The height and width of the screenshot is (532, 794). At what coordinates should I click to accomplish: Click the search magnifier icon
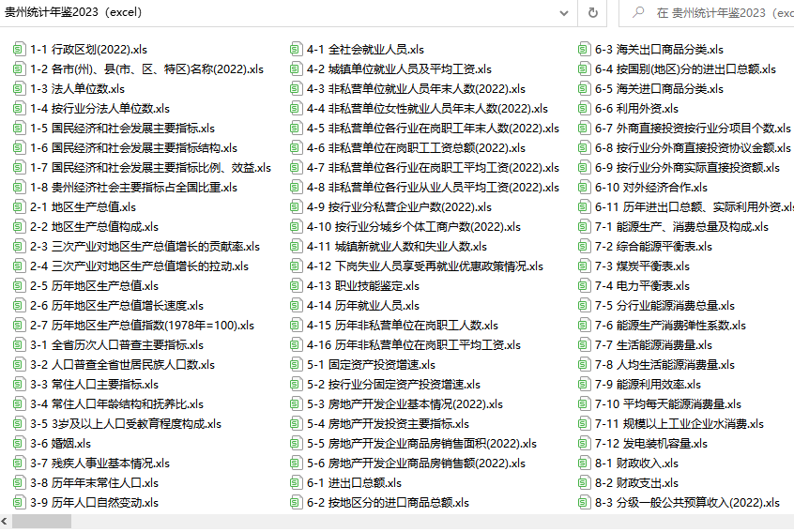click(x=638, y=12)
